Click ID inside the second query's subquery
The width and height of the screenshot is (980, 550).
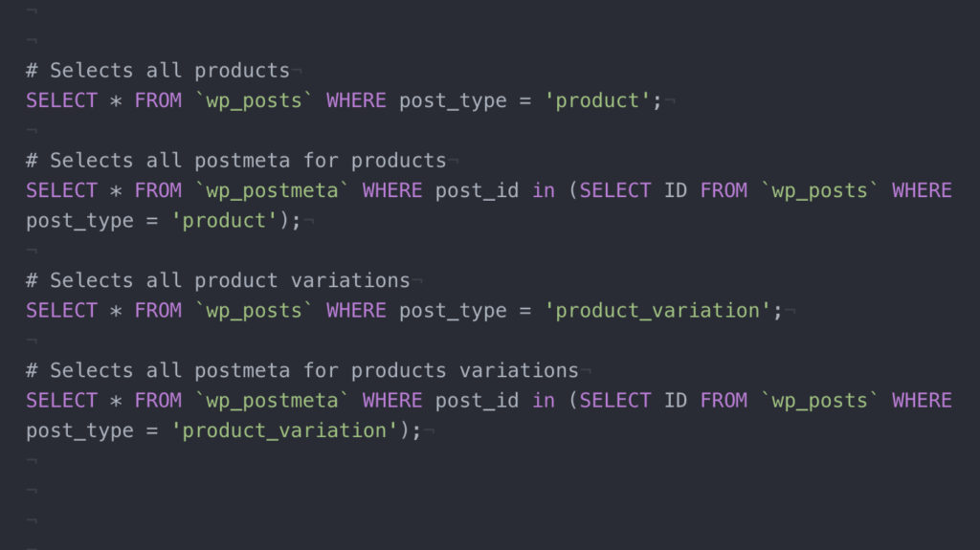[x=676, y=190]
